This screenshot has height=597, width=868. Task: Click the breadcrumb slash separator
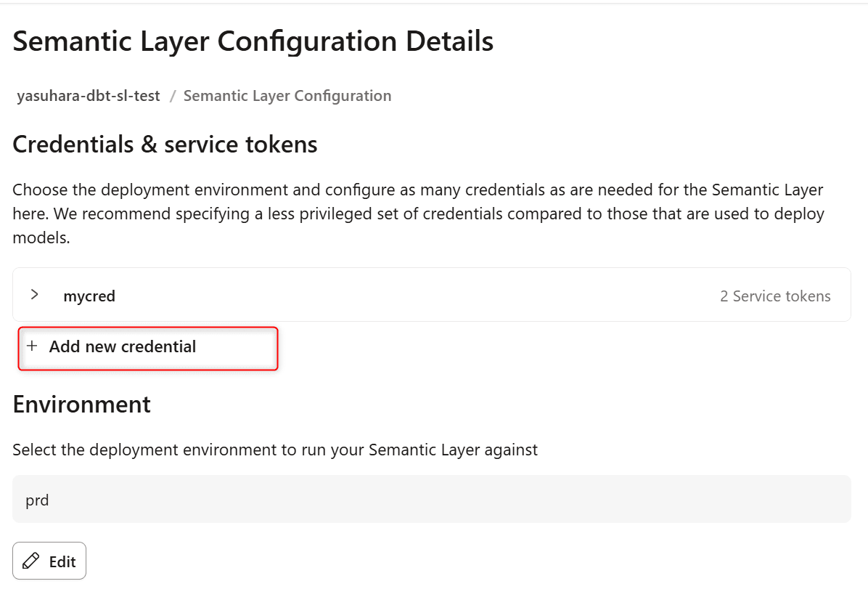pos(173,96)
